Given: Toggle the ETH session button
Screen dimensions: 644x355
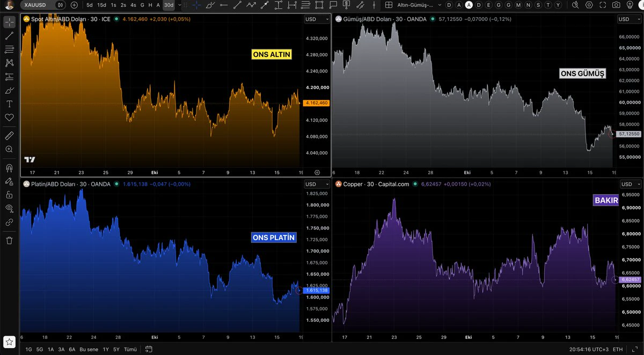Looking at the screenshot, I should (618, 349).
